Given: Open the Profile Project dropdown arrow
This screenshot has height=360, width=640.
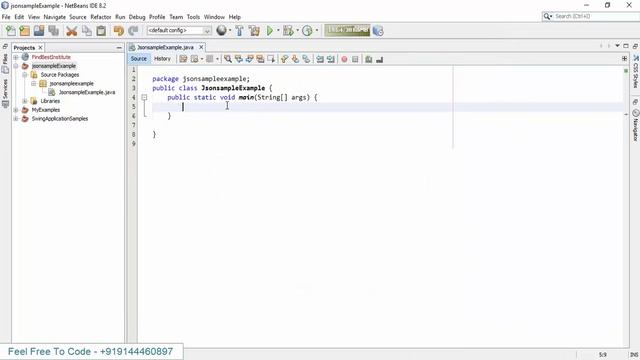Looking at the screenshot, I should pos(317,31).
